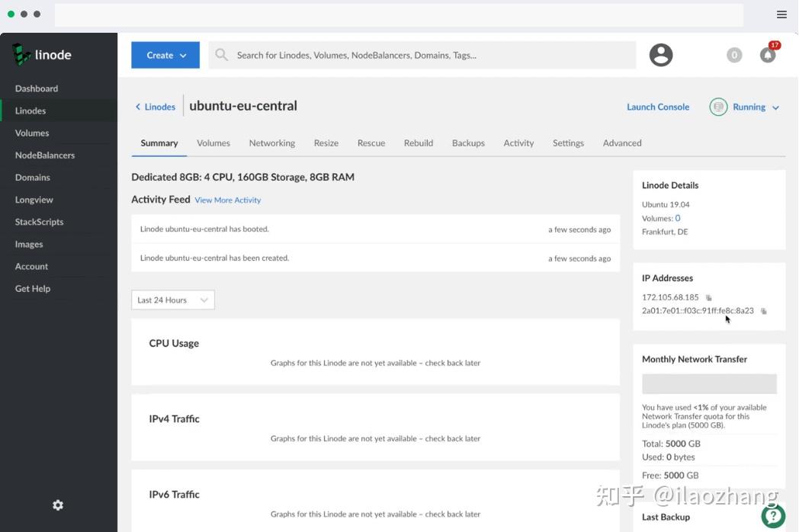The image size is (799, 532).
Task: Open View More Activity link
Action: coord(227,200)
